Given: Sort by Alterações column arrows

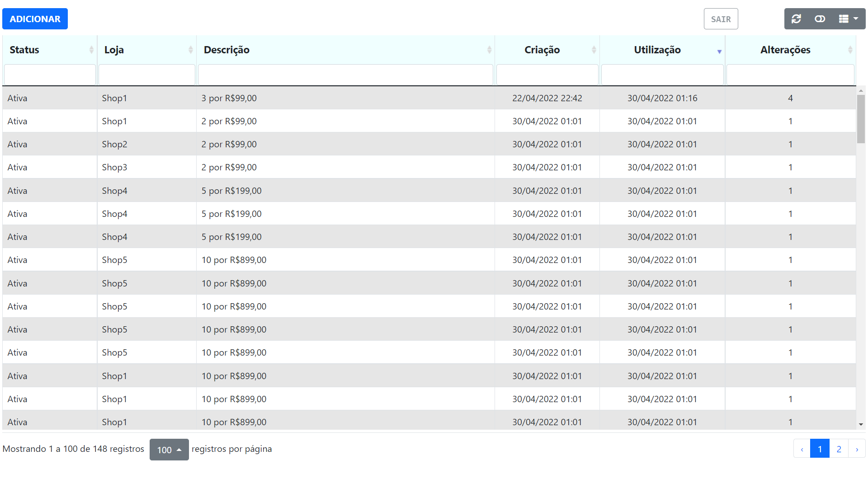Looking at the screenshot, I should [x=850, y=50].
